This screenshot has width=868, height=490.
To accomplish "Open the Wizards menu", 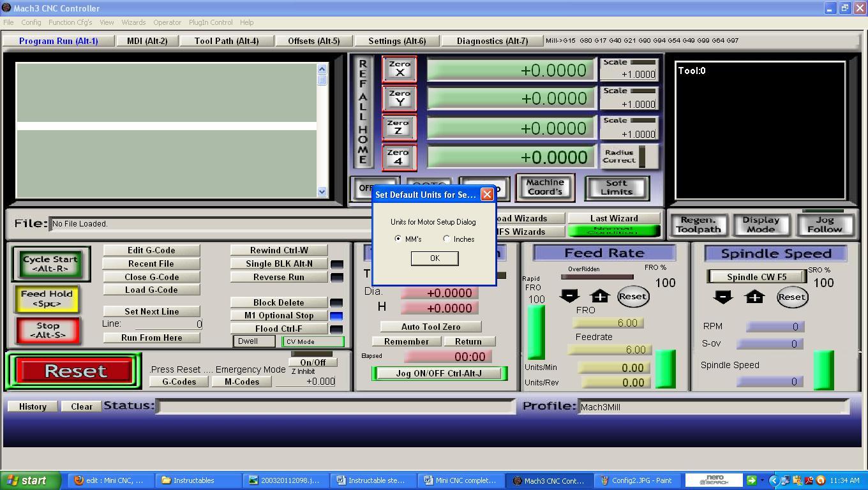I will pos(133,22).
